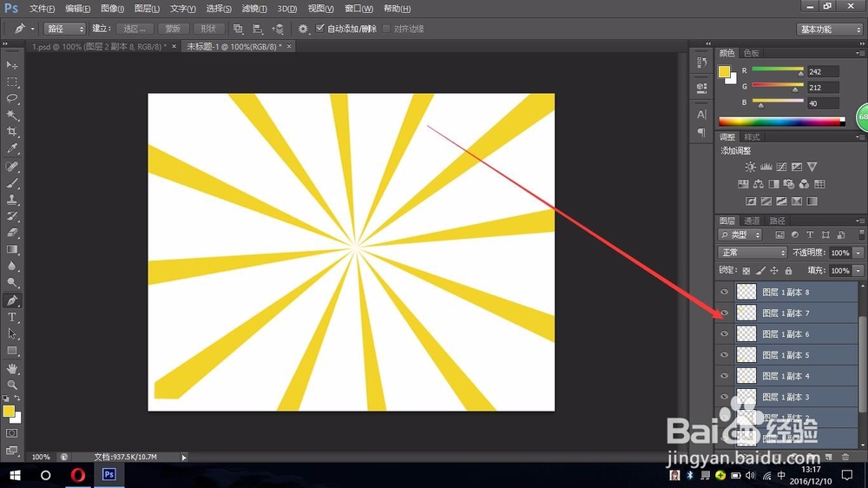The width and height of the screenshot is (868, 488).
Task: Select the Move tool
Action: point(11,65)
